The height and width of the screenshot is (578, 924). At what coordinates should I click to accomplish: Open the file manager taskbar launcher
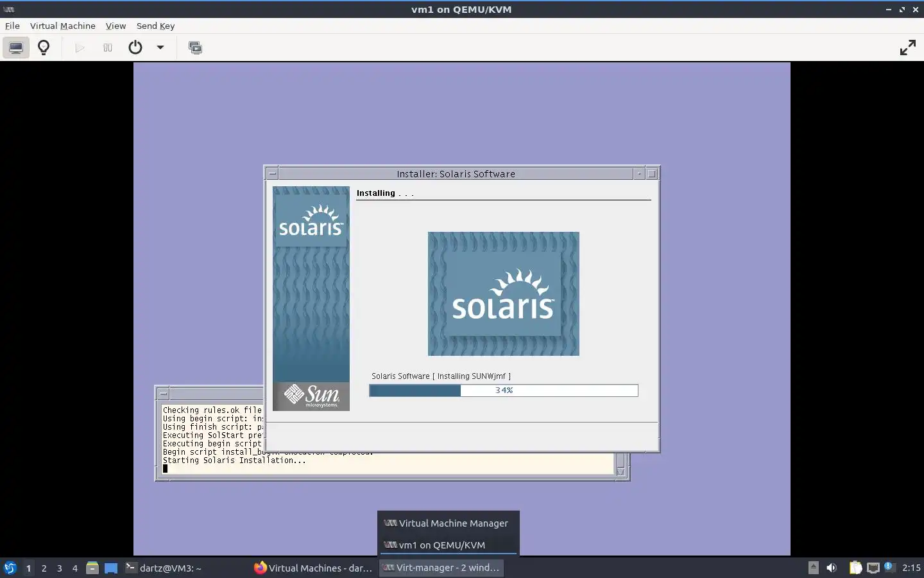pos(92,568)
